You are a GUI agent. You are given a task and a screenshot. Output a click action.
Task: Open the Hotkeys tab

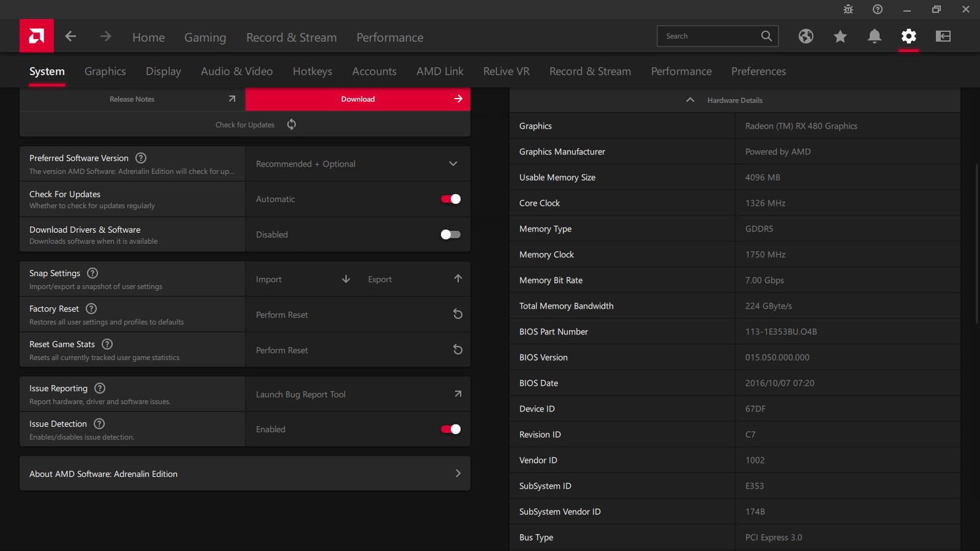[x=312, y=72]
